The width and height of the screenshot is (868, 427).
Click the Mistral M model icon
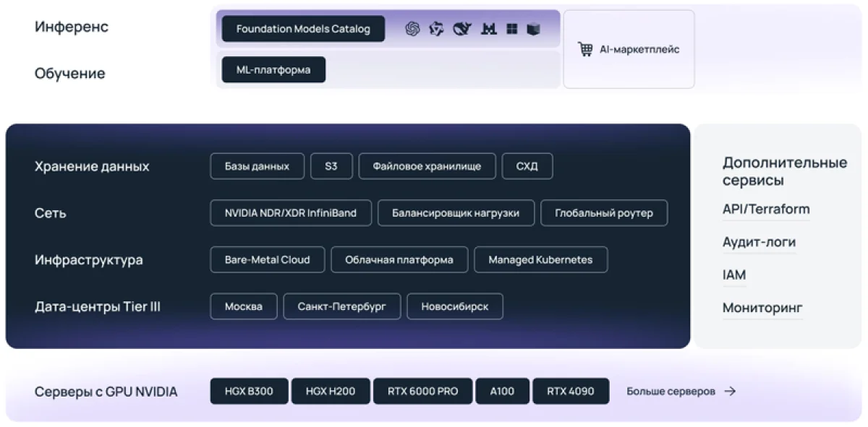[489, 29]
